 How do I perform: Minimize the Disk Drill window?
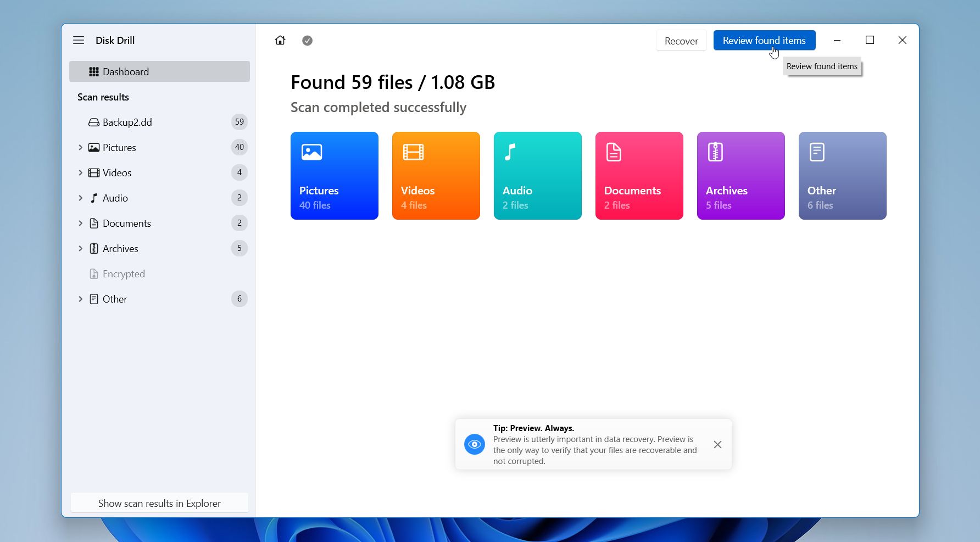tap(837, 40)
